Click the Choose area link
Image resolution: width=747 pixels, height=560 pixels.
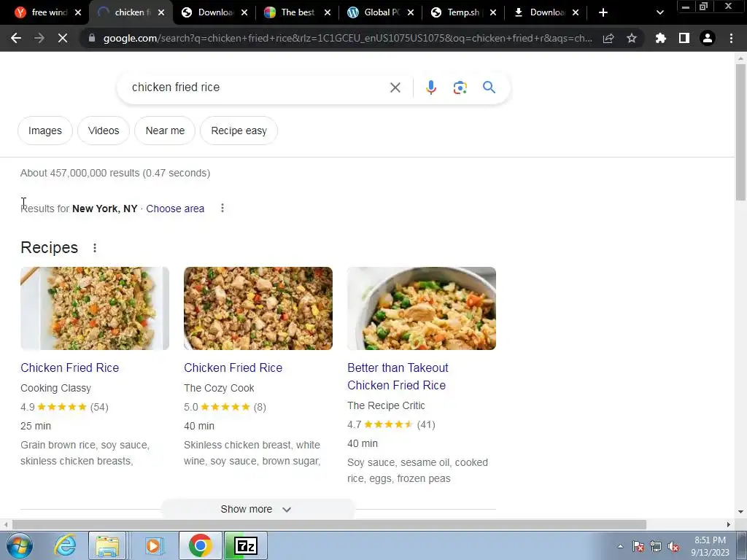(175, 209)
